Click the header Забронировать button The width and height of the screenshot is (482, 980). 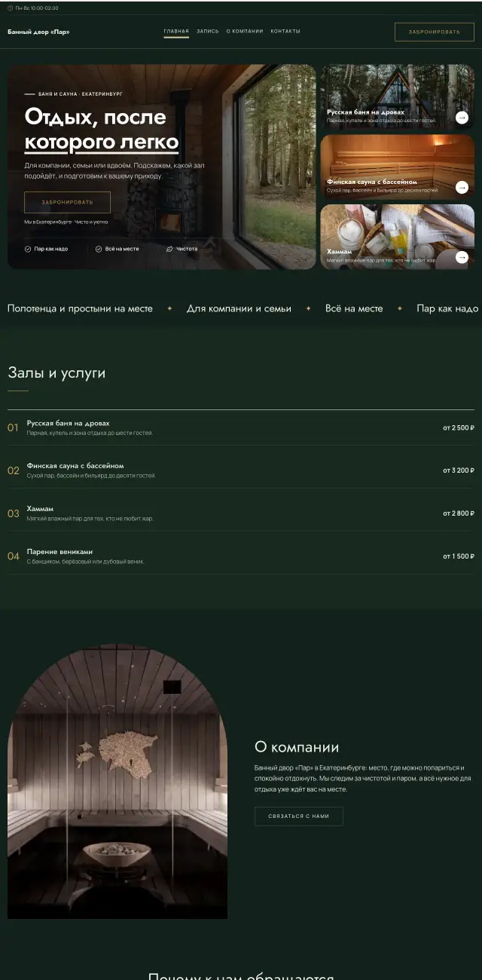tap(435, 32)
